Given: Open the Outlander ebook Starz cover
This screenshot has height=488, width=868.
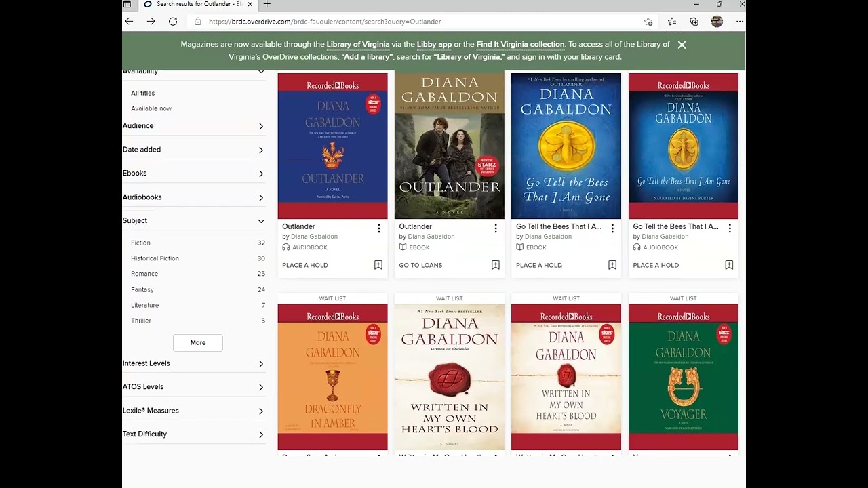Looking at the screenshot, I should [x=450, y=146].
